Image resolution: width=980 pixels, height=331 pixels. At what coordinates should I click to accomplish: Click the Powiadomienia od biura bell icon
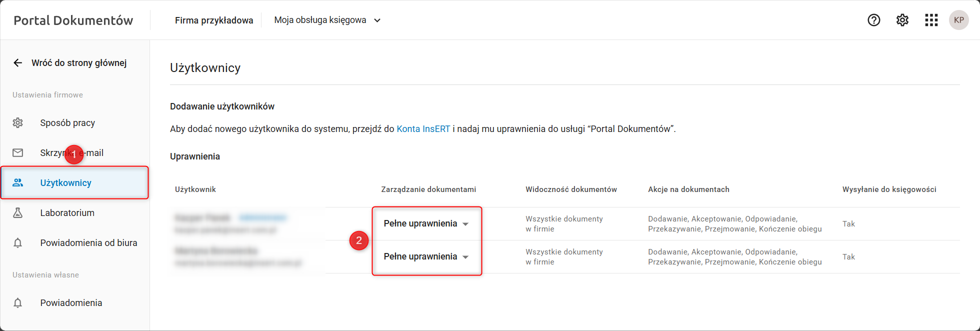[18, 242]
